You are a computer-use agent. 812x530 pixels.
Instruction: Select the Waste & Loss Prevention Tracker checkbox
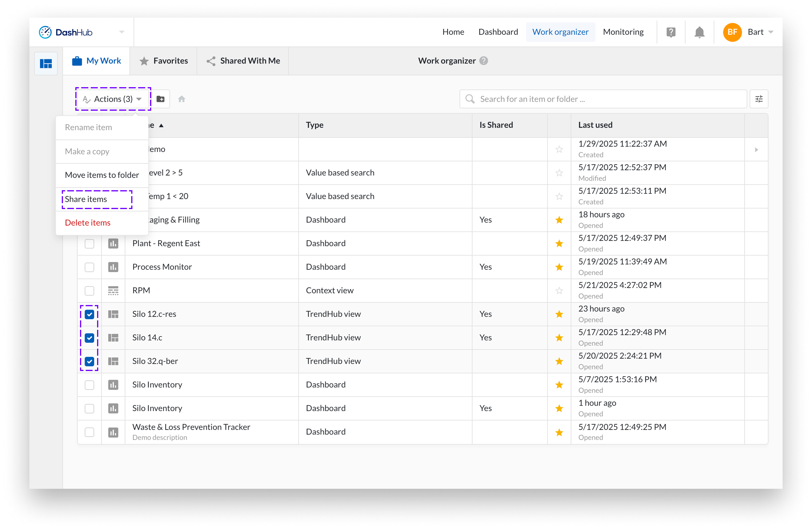coord(89,432)
